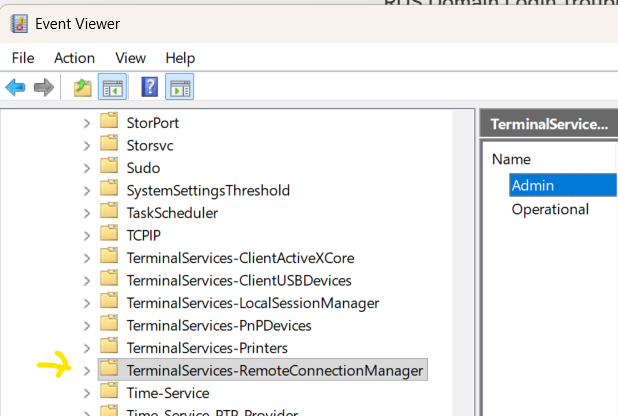The width and height of the screenshot is (618, 416).
Task: Click TerminalServices-ClientActiveXCore label
Action: (240, 258)
